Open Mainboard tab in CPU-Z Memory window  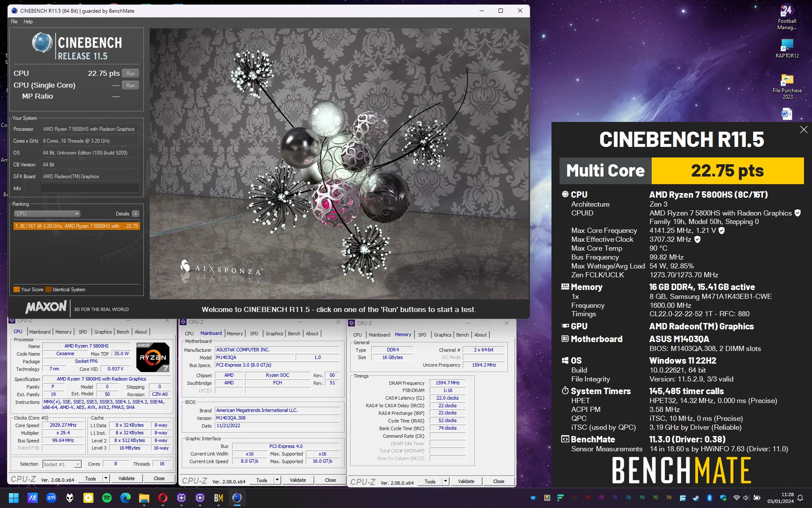coord(379,335)
